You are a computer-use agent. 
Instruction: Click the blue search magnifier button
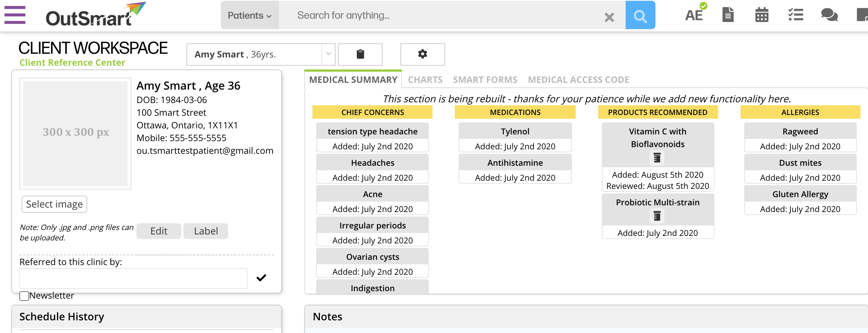pyautogui.click(x=640, y=15)
